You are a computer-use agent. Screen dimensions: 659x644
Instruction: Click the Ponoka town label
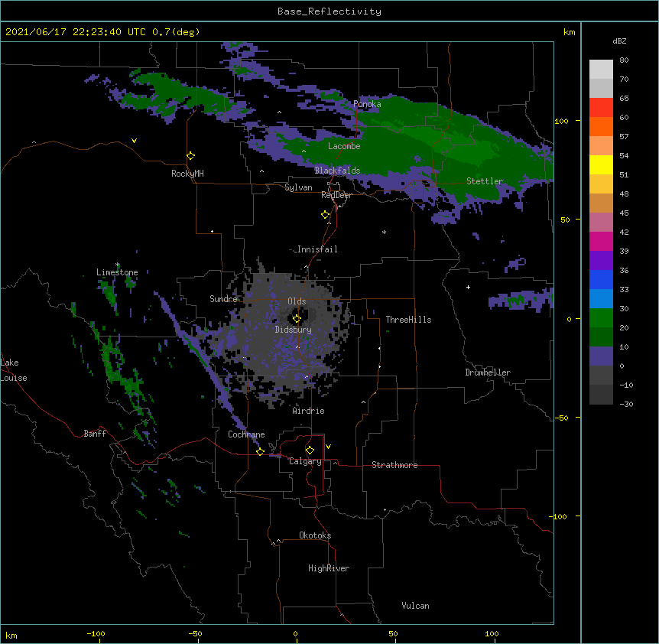[367, 104]
